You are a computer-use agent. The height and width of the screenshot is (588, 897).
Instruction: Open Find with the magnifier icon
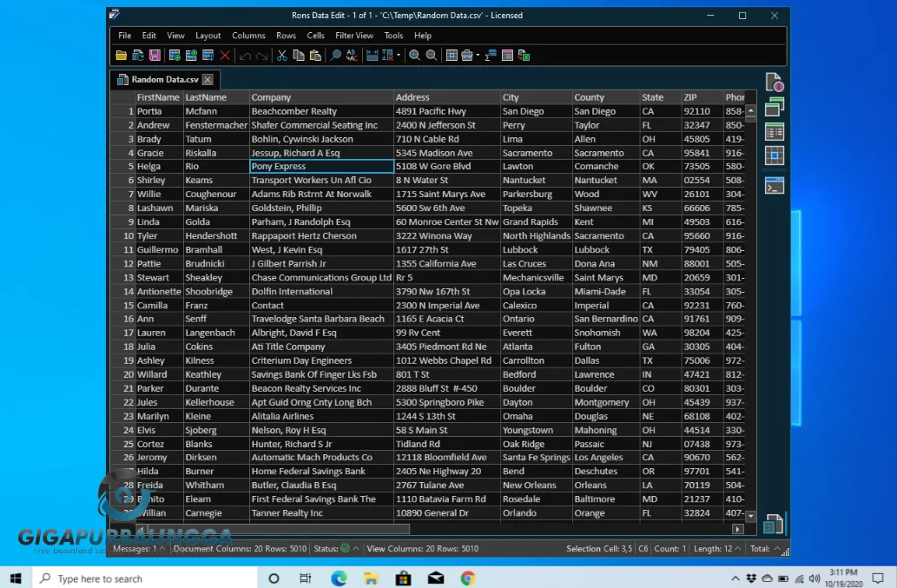(335, 56)
